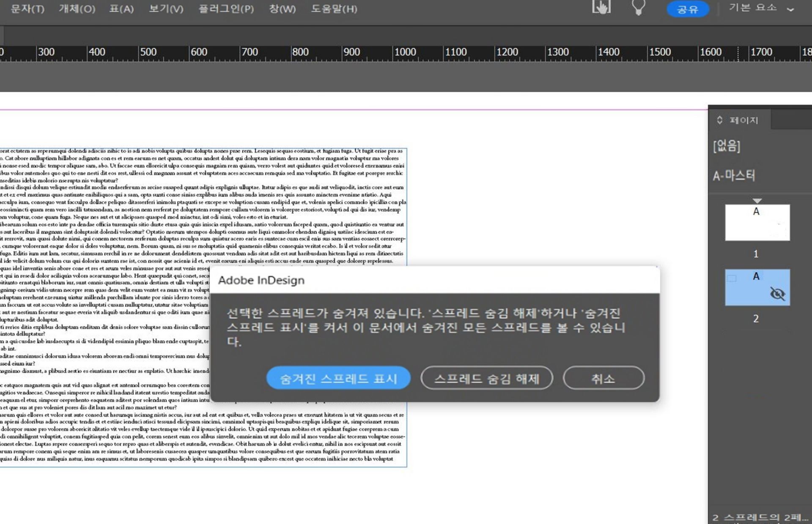Image resolution: width=812 pixels, height=524 pixels.
Task: Click the blue 공유 share button
Action: pos(688,8)
